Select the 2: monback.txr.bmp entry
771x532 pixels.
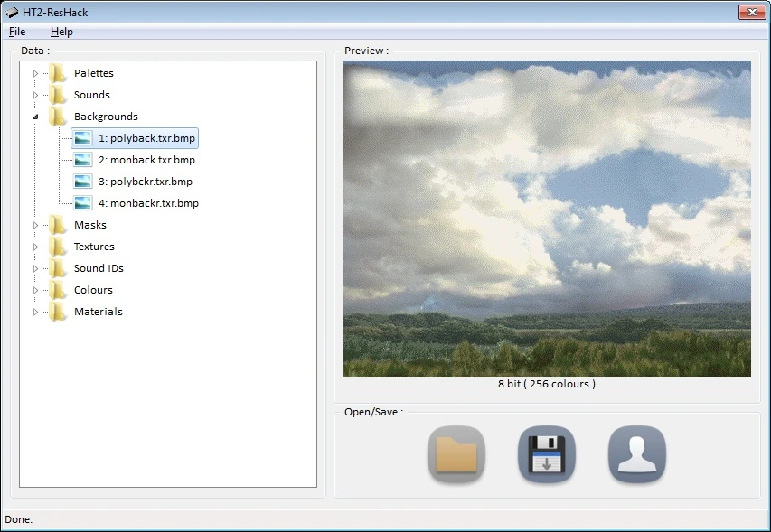146,160
